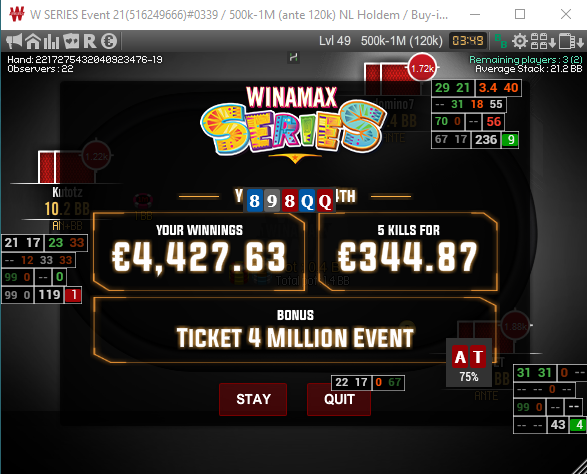This screenshot has width=587, height=474.
Task: Click the 1.72k red dealer chip badge
Action: [x=422, y=68]
